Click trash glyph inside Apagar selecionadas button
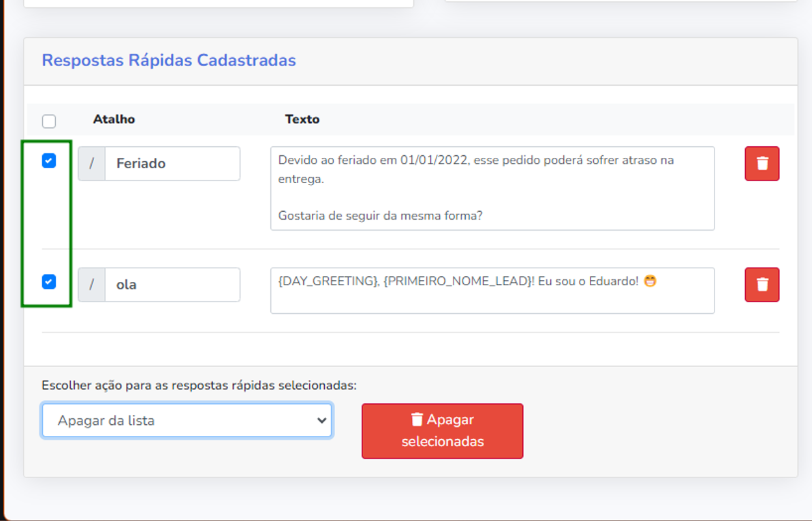812x521 pixels. tap(417, 420)
